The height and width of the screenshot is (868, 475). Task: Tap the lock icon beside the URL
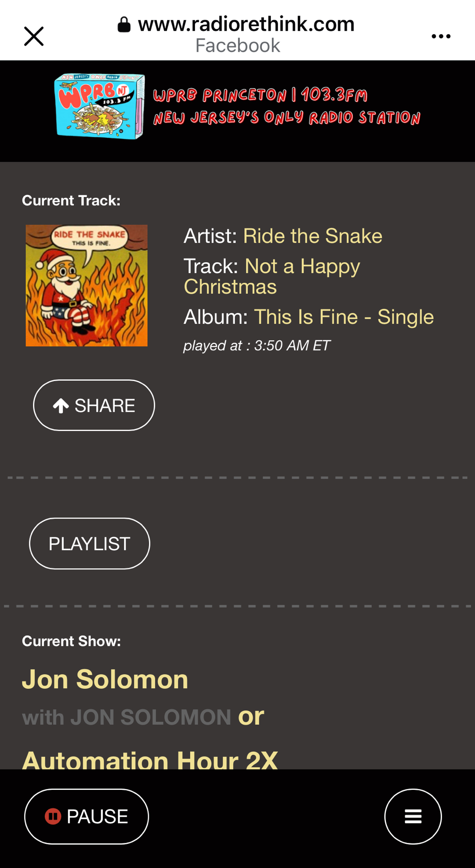tap(124, 25)
